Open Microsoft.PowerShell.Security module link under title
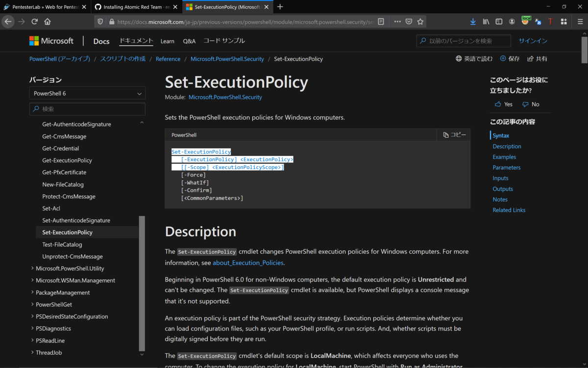This screenshot has width=588, height=368. (225, 97)
